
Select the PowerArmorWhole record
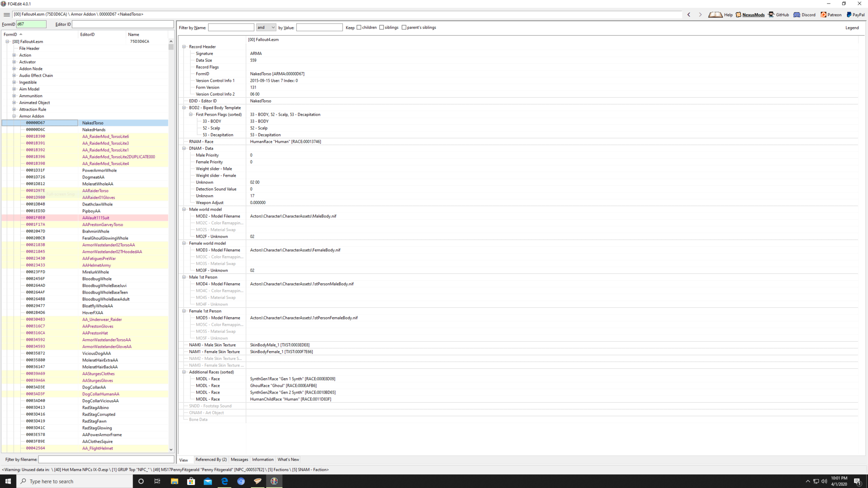click(85, 170)
